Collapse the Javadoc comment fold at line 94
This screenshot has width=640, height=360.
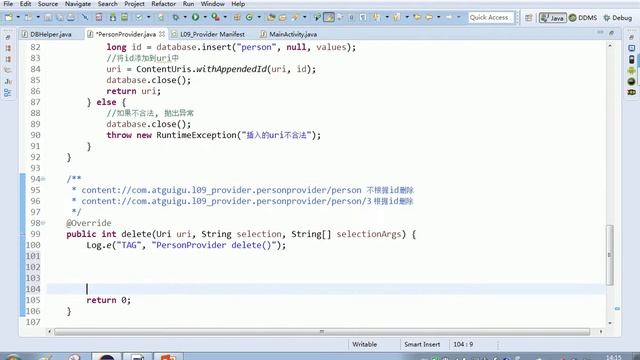pyautogui.click(x=43, y=179)
